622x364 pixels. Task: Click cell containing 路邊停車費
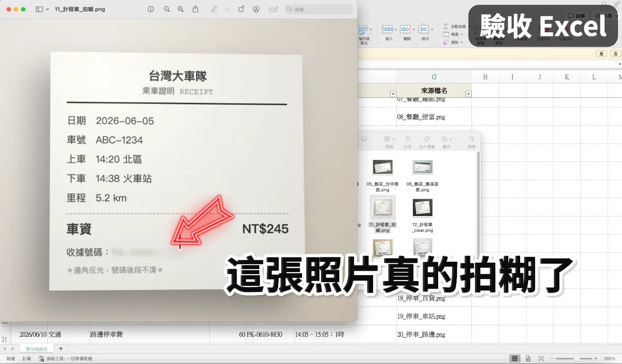pos(149,334)
